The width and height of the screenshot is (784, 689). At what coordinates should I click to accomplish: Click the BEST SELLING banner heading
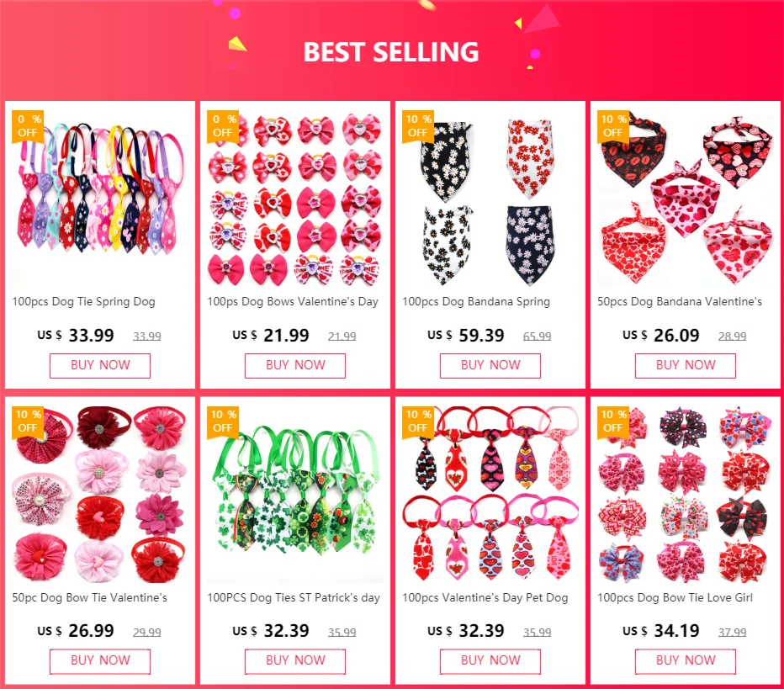[x=391, y=52]
